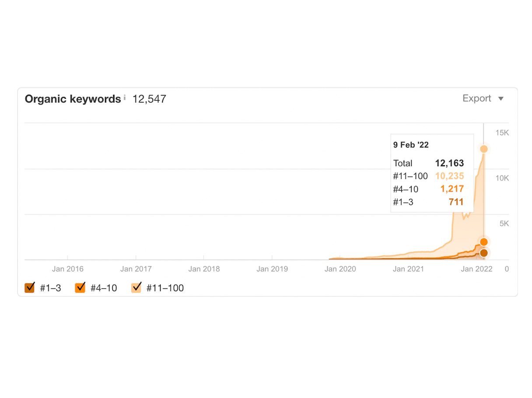Click the light orange #11–100 data point
This screenshot has height=398, width=532.
pos(484,149)
